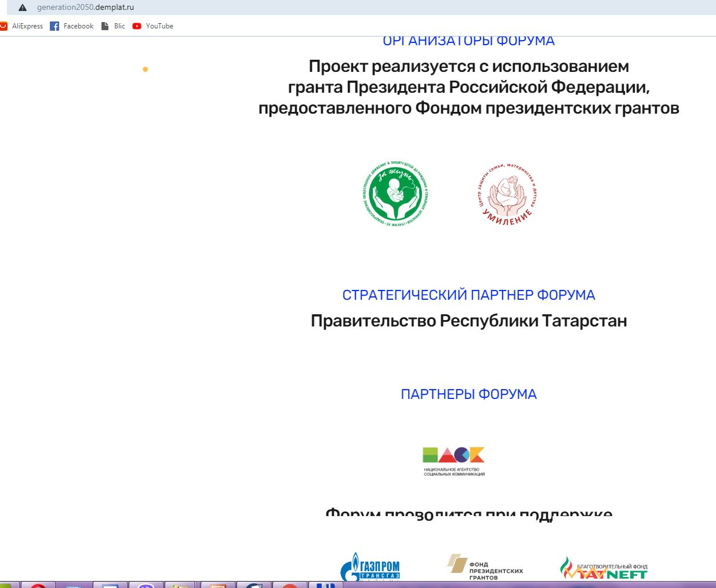
Task: Open the Blic bookmark
Action: pos(119,26)
